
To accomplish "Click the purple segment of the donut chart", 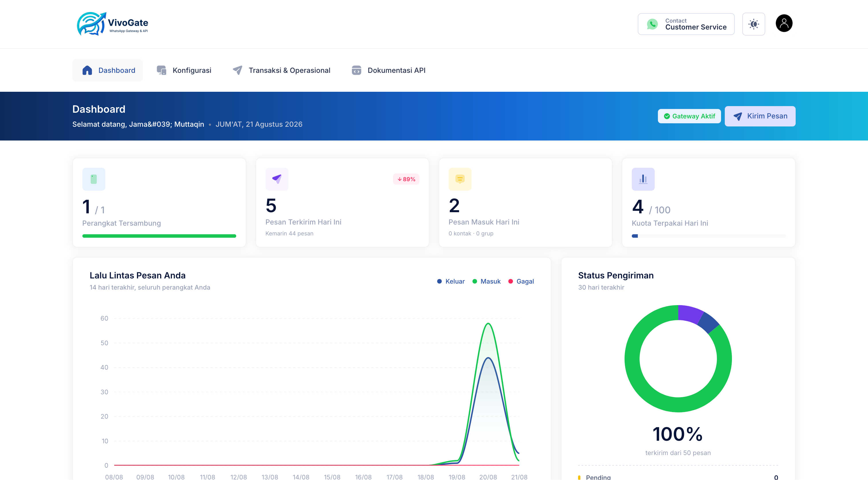I will [689, 314].
